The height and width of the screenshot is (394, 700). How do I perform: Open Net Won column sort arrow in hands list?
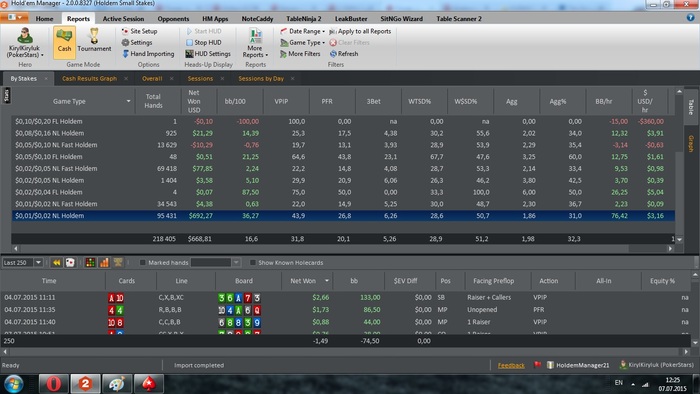327,281
